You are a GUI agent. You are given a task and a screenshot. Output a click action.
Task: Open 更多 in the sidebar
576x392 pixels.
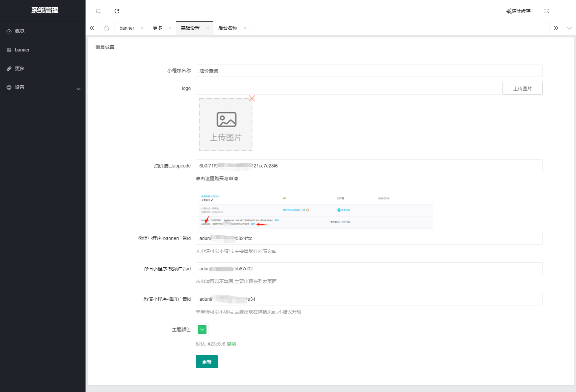pyautogui.click(x=43, y=69)
